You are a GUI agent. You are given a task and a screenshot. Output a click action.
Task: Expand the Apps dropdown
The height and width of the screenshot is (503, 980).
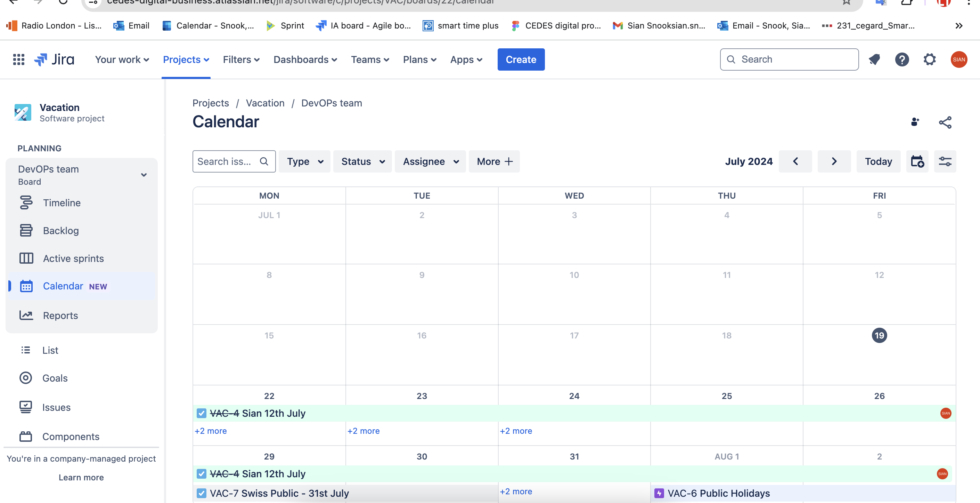tap(466, 59)
